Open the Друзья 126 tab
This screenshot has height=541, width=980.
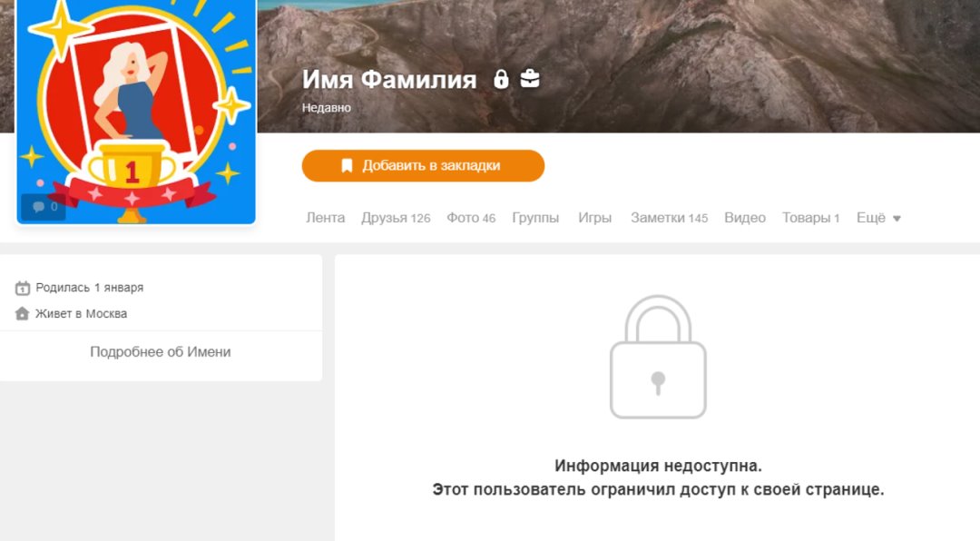[x=396, y=218]
